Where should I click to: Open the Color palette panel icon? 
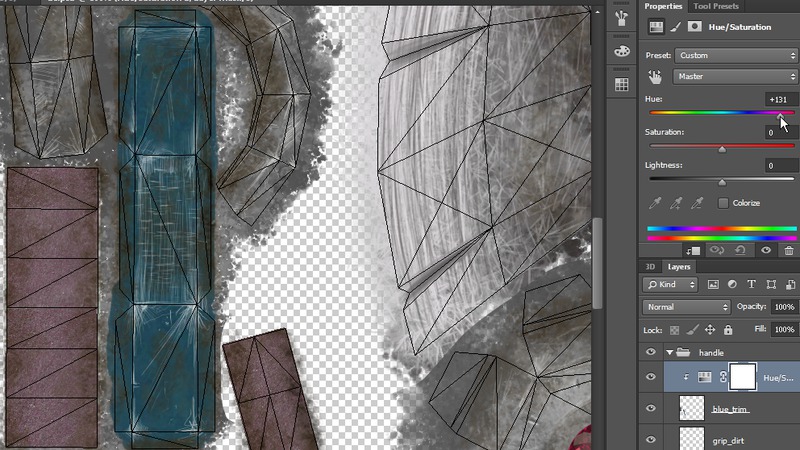(621, 51)
